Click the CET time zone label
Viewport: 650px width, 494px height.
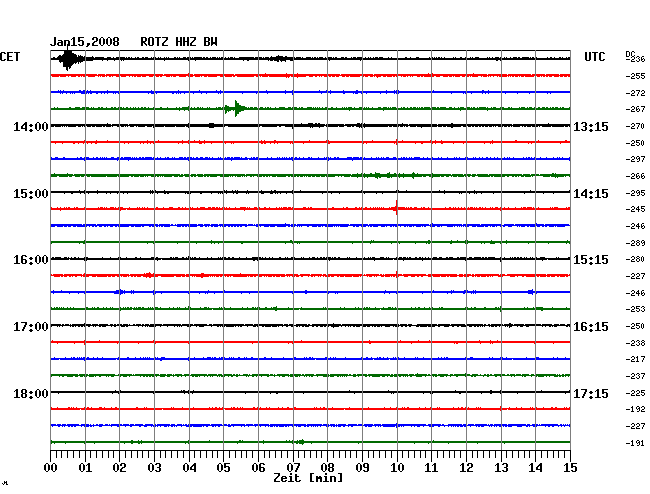point(10,57)
